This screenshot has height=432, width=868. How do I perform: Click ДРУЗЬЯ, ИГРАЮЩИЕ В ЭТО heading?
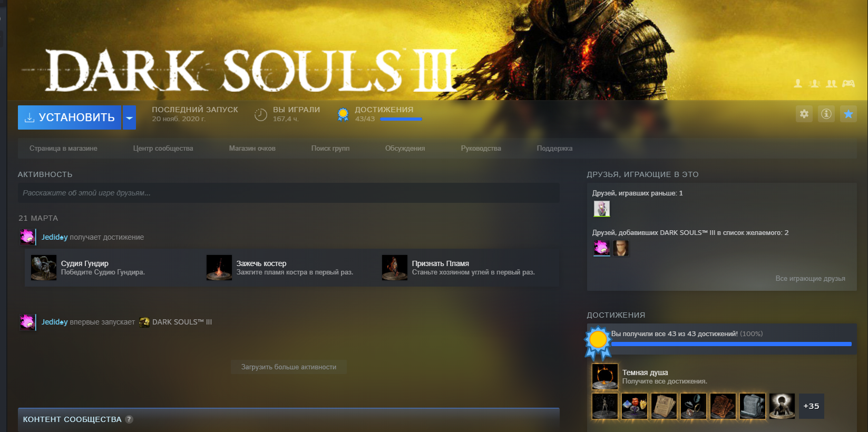(642, 174)
